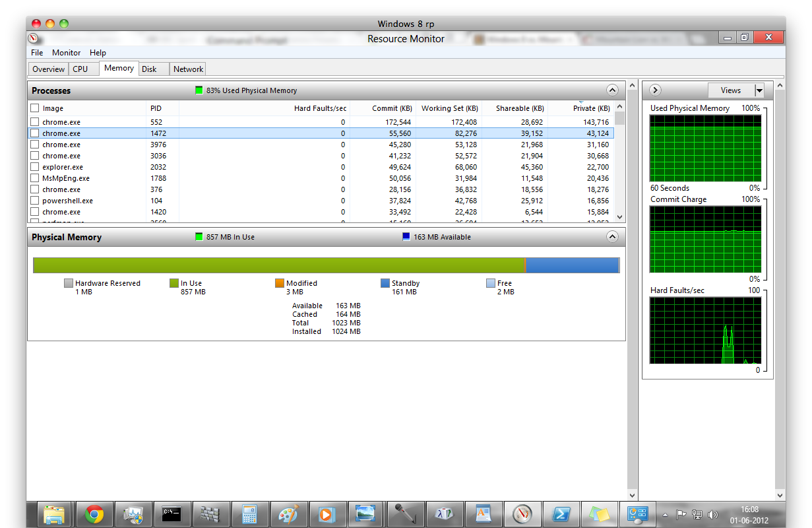Click the process list scroll down arrow

(619, 216)
